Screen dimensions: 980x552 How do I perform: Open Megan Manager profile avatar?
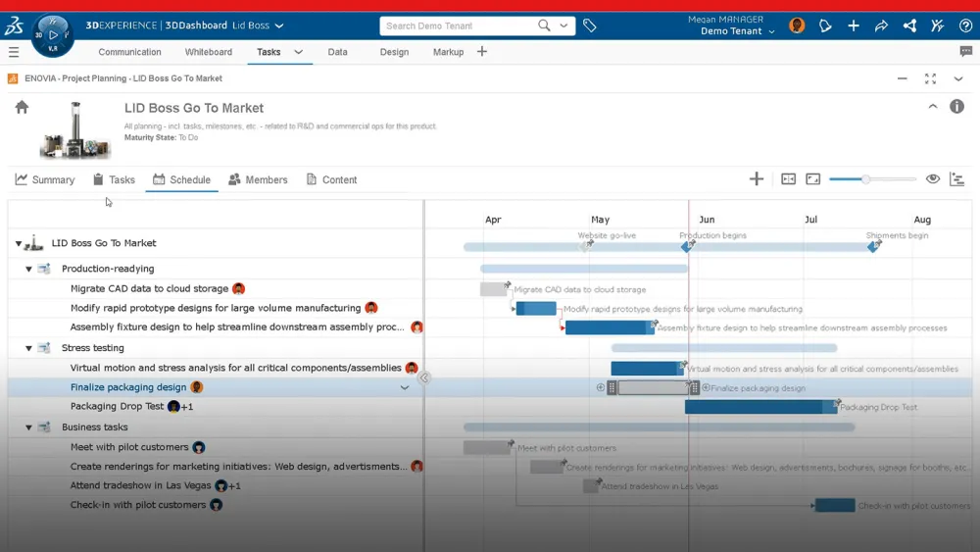[x=797, y=25]
